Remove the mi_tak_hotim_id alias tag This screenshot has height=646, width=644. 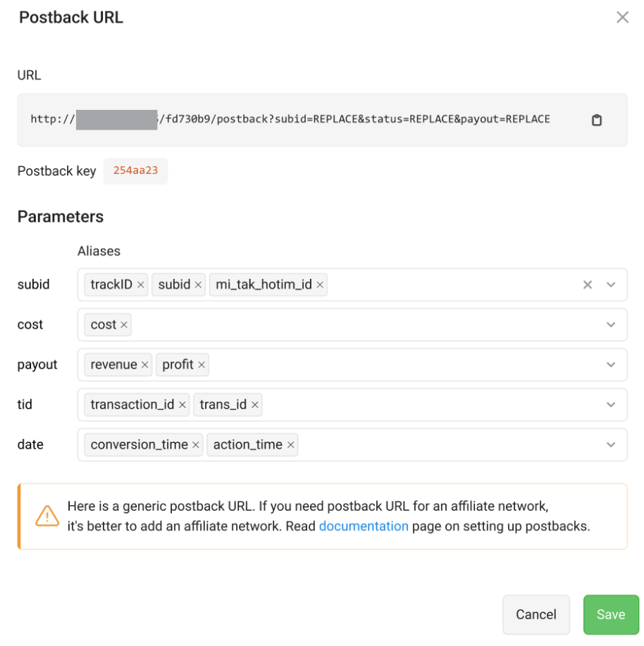320,285
